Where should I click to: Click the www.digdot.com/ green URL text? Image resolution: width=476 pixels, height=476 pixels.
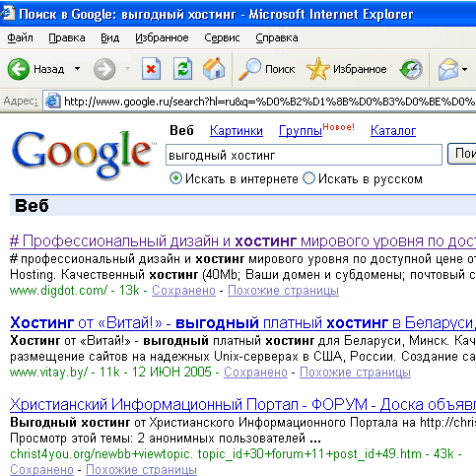59,291
